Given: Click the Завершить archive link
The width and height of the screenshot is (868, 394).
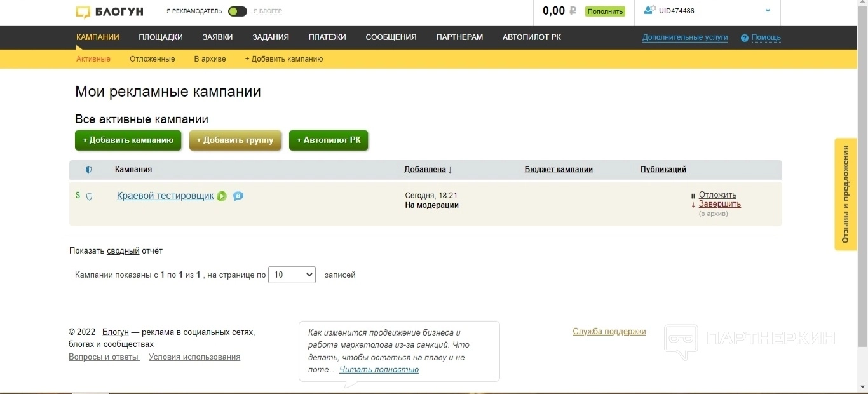Looking at the screenshot, I should click(720, 204).
